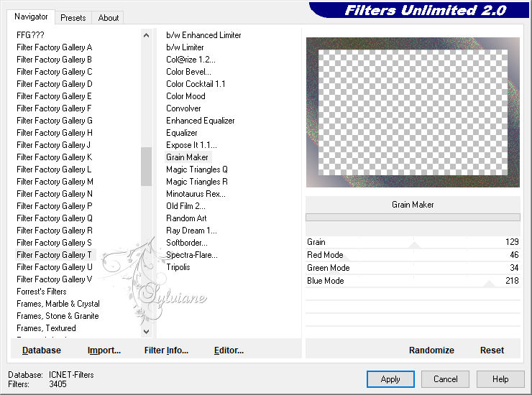Select Filter Factory Gallery D
The width and height of the screenshot is (532, 395).
click(55, 84)
